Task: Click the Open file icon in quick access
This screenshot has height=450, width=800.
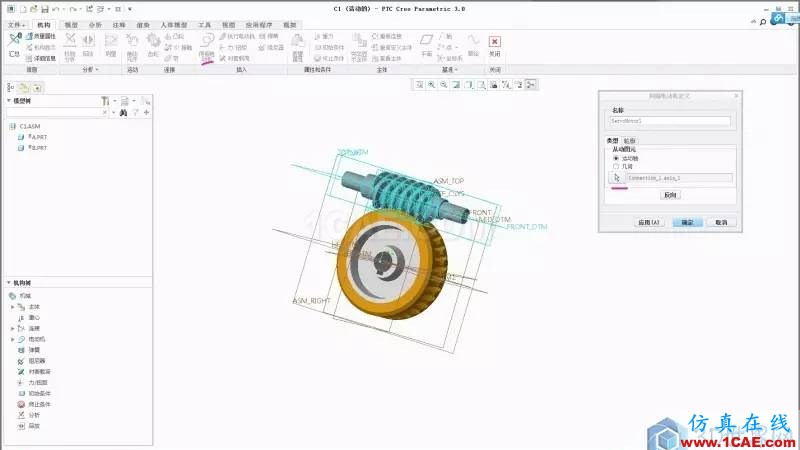Action: [x=34, y=9]
